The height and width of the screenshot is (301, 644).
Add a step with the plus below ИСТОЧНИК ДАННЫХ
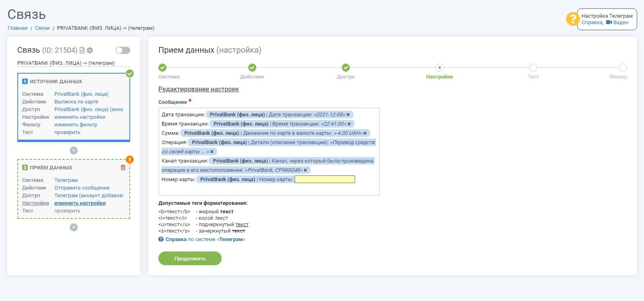point(74,150)
